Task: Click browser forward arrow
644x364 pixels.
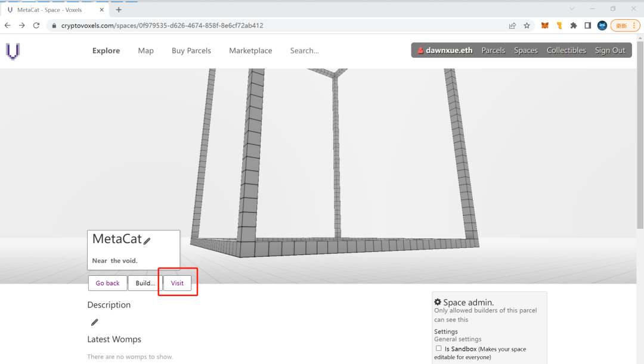Action: tap(22, 26)
